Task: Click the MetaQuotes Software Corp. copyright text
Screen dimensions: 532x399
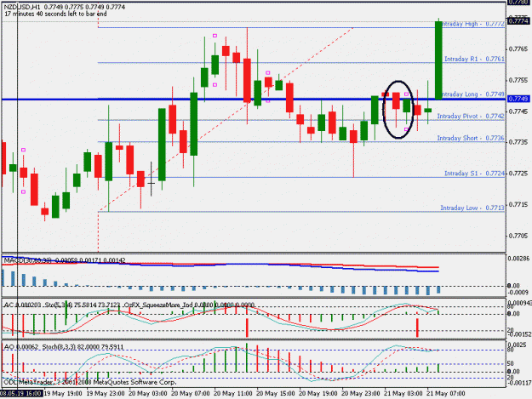Action: point(134,382)
